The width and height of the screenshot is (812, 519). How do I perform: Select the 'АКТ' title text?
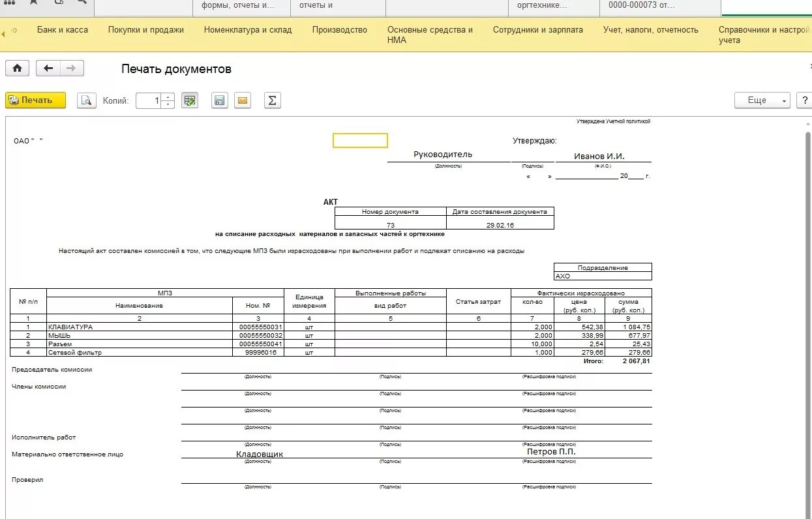331,202
